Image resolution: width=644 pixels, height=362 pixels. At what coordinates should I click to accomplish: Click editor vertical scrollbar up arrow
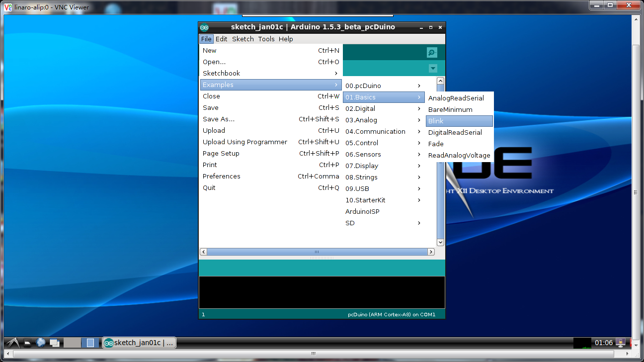click(440, 81)
